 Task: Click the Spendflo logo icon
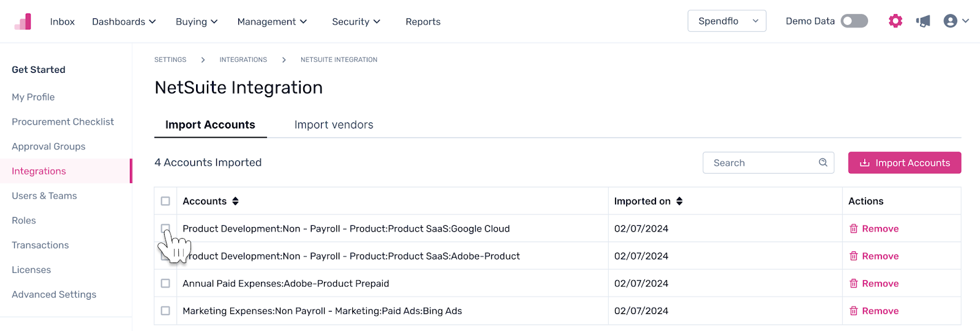pyautogui.click(x=23, y=21)
